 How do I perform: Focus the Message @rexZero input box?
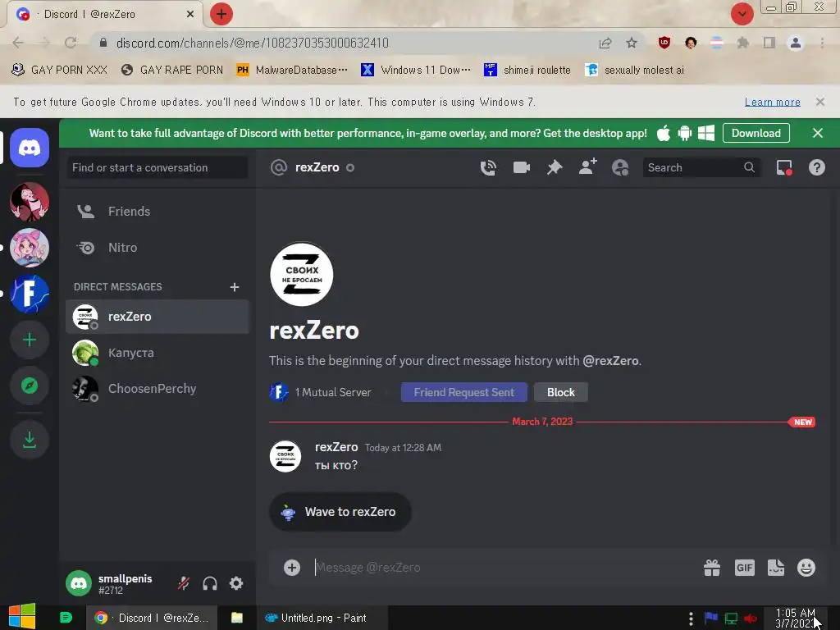pyautogui.click(x=504, y=568)
